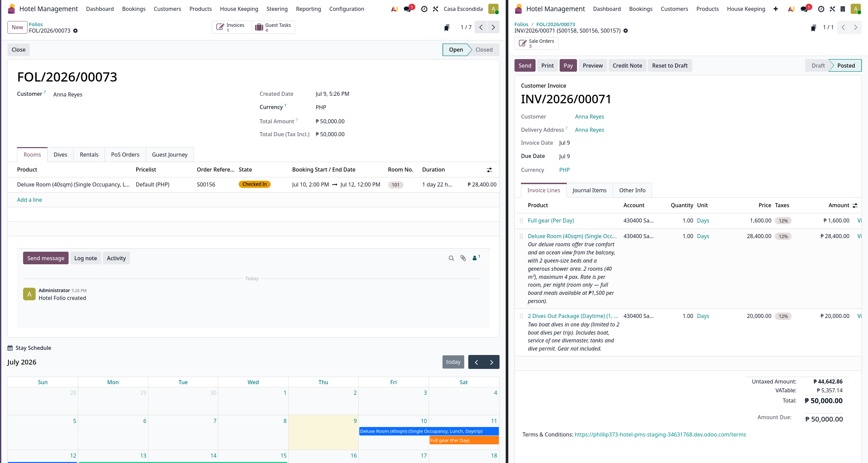Screen dimensions: 868x463
Task: Open gear actions menu beside INV/2026/00071
Action: click(x=626, y=31)
